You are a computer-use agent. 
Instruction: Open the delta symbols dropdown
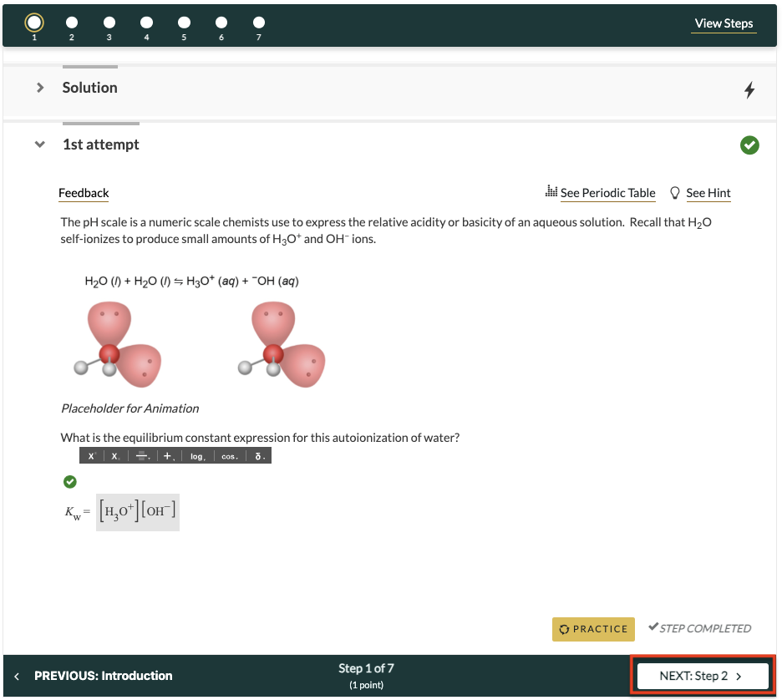pyautogui.click(x=259, y=456)
